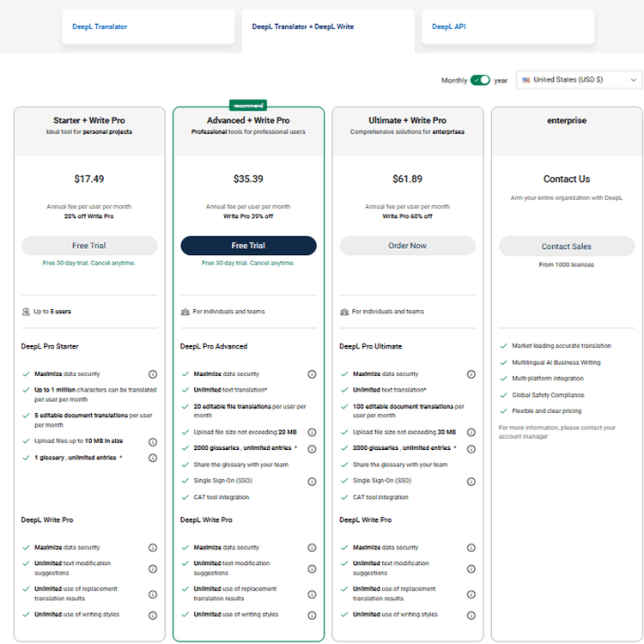Click the green recommend badge on Advanced plan
The height and width of the screenshot is (644, 644).
(248, 105)
